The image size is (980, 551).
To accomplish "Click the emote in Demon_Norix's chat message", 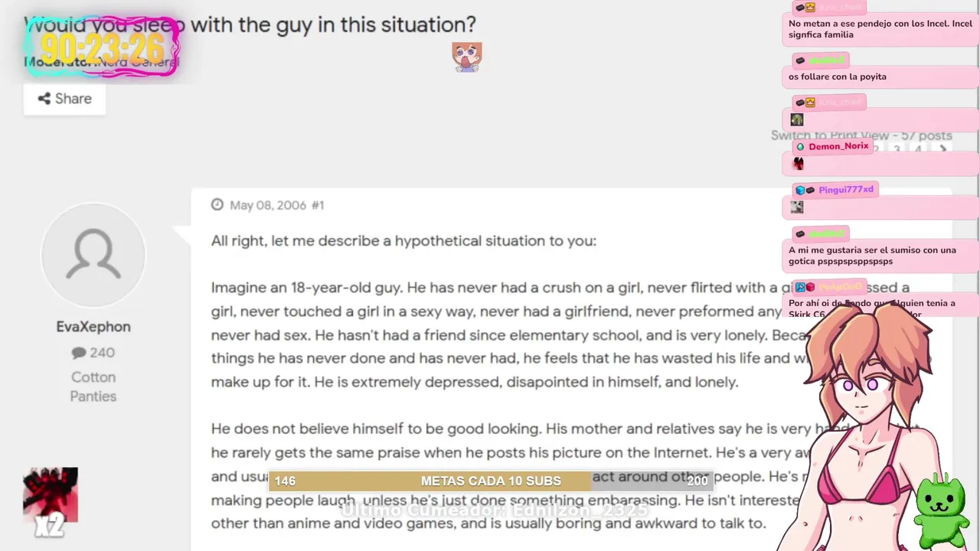I will [x=798, y=164].
